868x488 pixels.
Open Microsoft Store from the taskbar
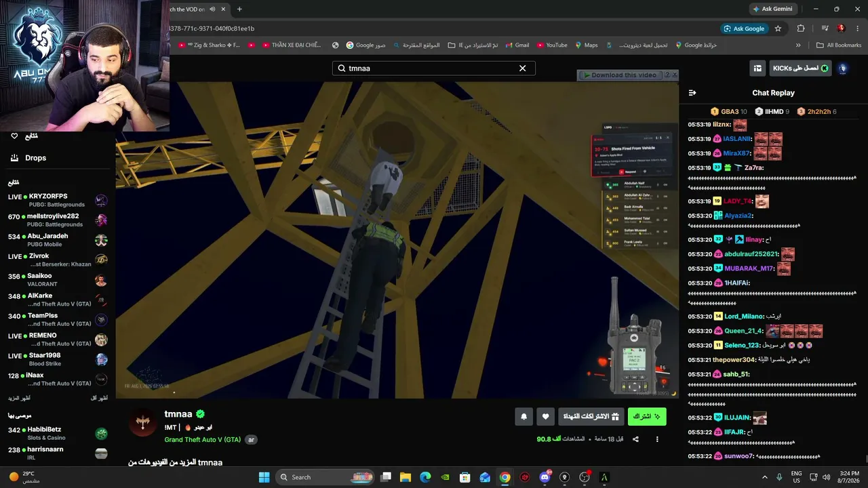click(x=465, y=477)
